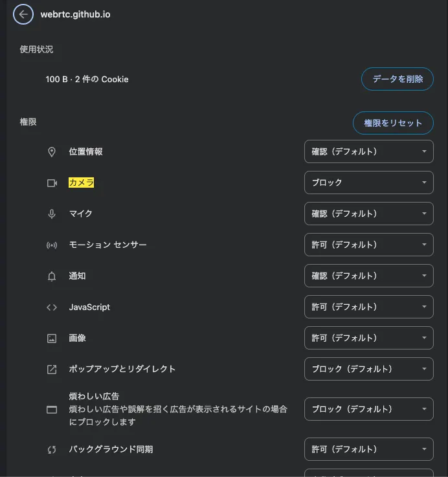Open the 通知 permission dropdown

(x=369, y=276)
